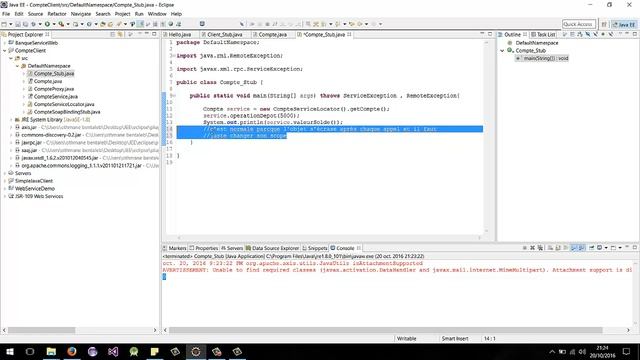Toggle Show Console on standard error change

coord(582,248)
